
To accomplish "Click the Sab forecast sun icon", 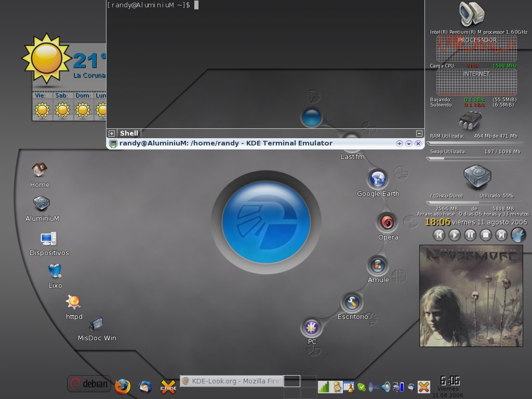I will 62,110.
